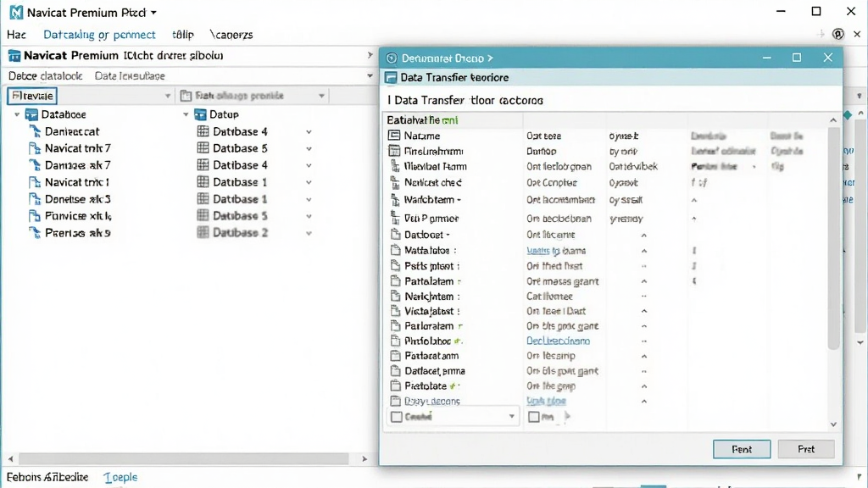868x488 pixels.
Task: Click the Danirecat connection icon
Action: click(34, 131)
